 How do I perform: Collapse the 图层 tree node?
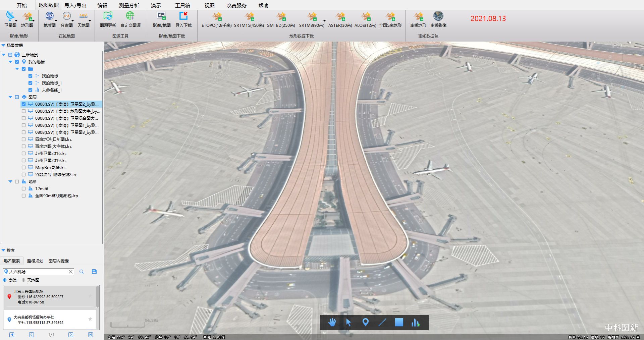pyautogui.click(x=10, y=97)
